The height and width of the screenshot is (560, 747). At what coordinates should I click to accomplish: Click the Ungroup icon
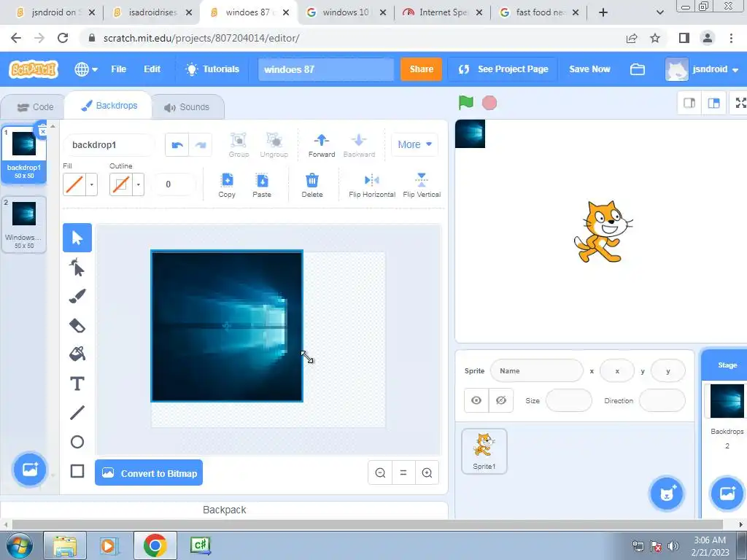tap(274, 145)
